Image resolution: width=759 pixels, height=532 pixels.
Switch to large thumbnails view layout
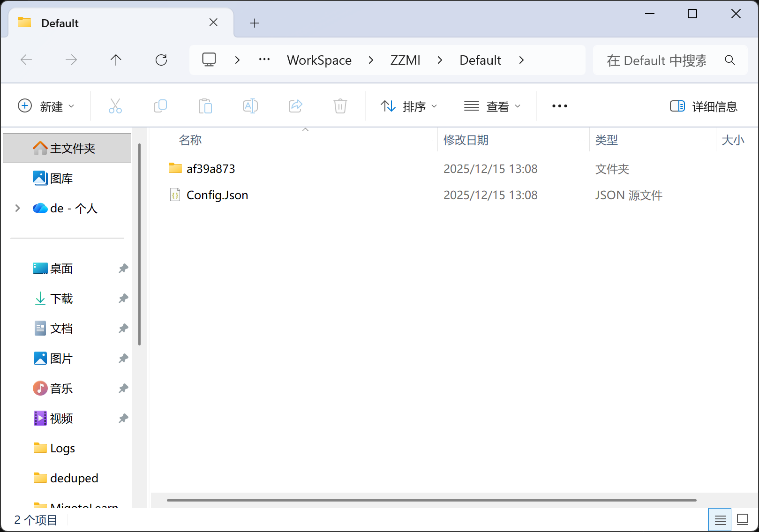(x=743, y=520)
